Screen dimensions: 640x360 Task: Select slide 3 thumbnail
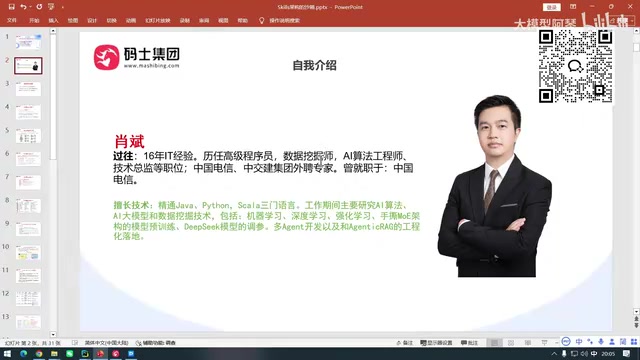click(x=28, y=89)
